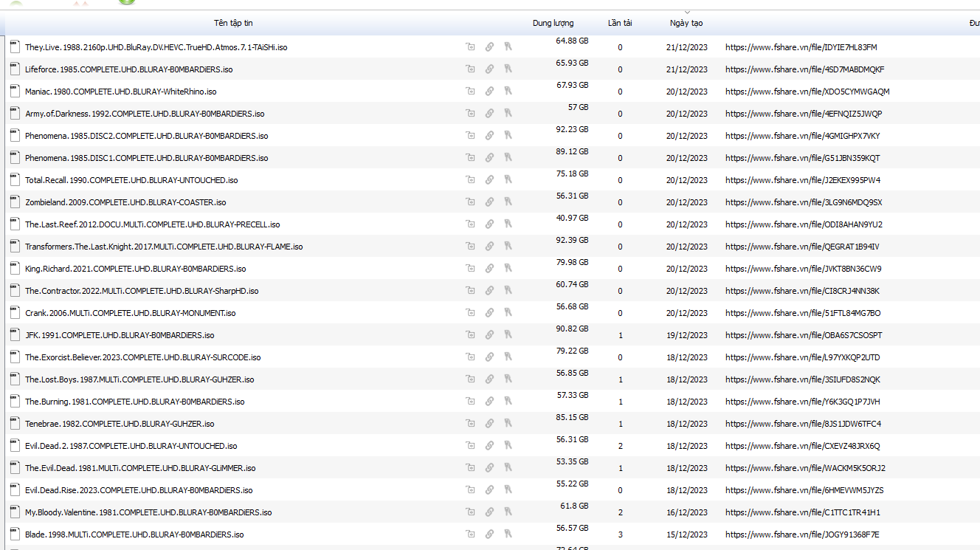
Task: Click link icon for My.Bloody.Valentine.1981 file
Action: (489, 512)
